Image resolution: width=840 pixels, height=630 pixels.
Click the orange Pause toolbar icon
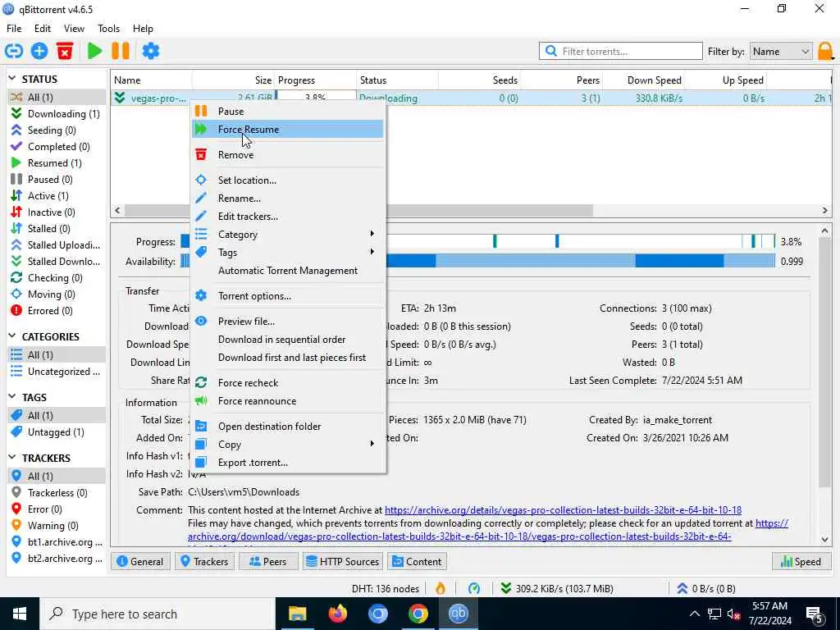(x=121, y=51)
